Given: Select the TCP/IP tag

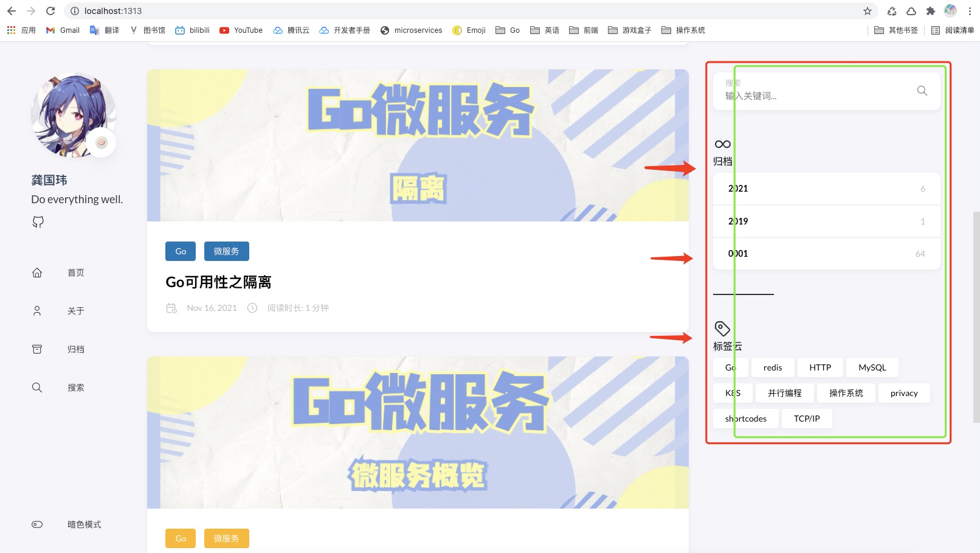Looking at the screenshot, I should (807, 419).
